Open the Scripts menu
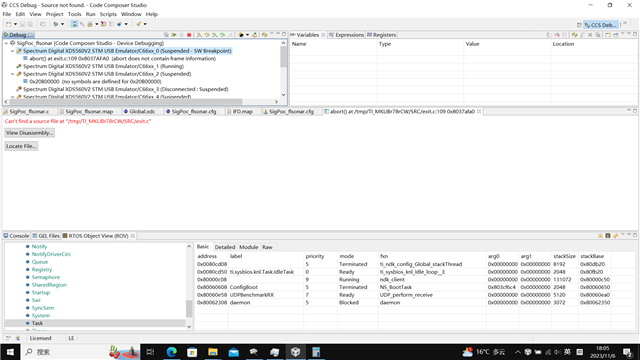The width and height of the screenshot is (640, 360). (108, 14)
